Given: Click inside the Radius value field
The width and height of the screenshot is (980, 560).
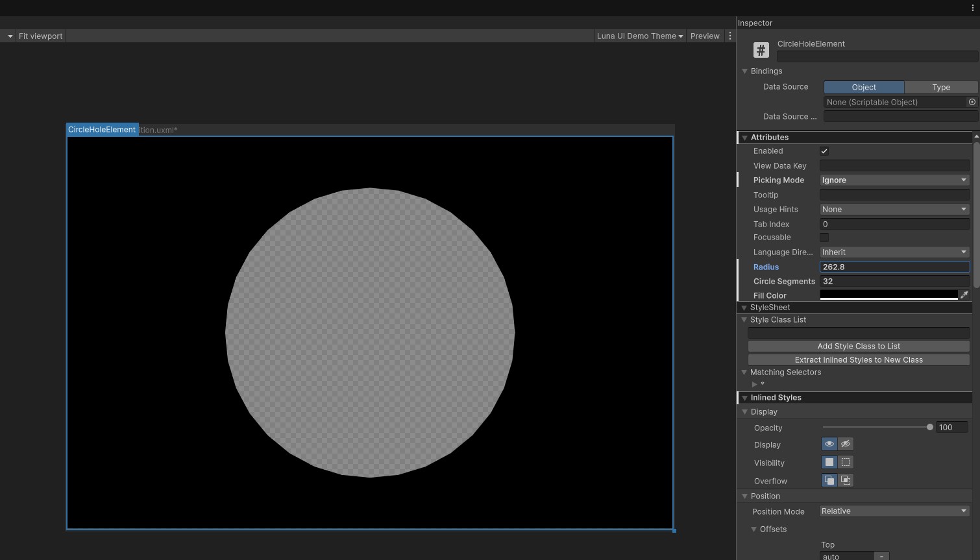Looking at the screenshot, I should click(x=894, y=267).
